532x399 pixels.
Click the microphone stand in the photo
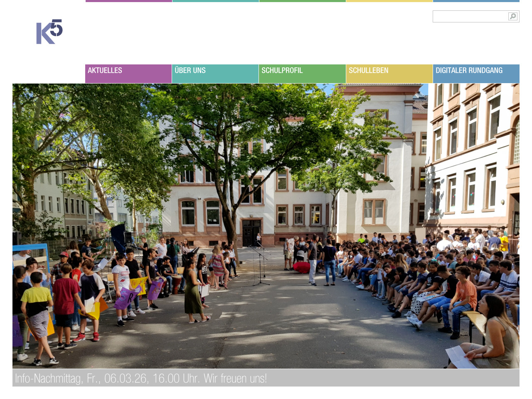coord(261,266)
